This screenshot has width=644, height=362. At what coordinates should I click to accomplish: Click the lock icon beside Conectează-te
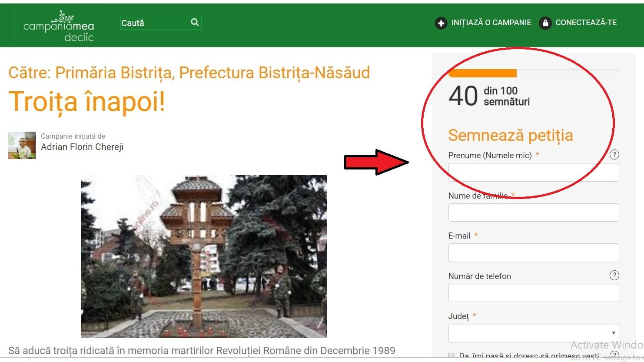click(545, 23)
